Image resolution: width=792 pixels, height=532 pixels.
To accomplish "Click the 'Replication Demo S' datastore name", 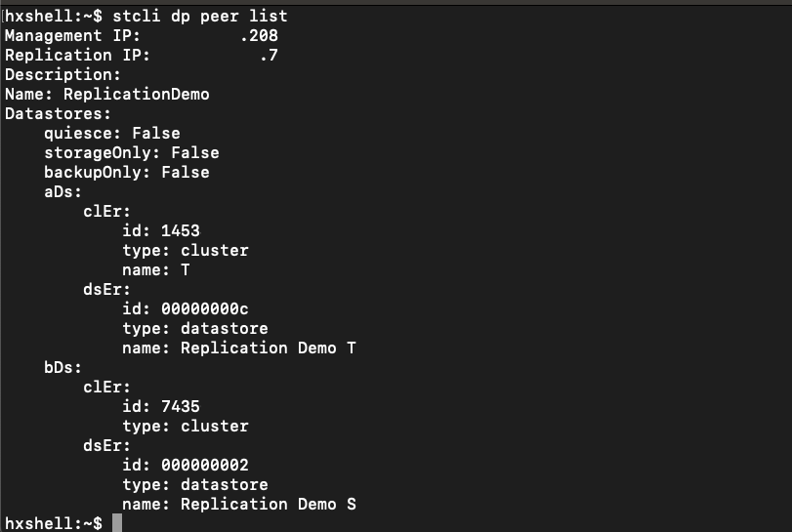I will [269, 504].
